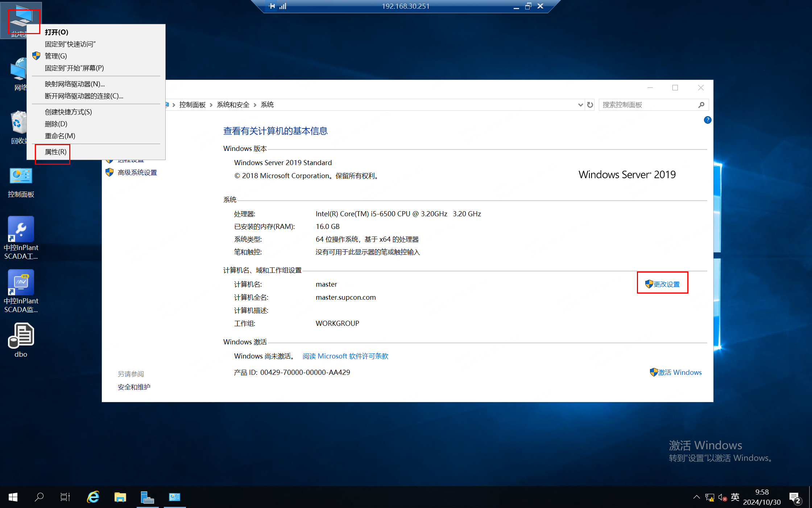
Task: Open Server Manager from taskbar
Action: (147, 497)
